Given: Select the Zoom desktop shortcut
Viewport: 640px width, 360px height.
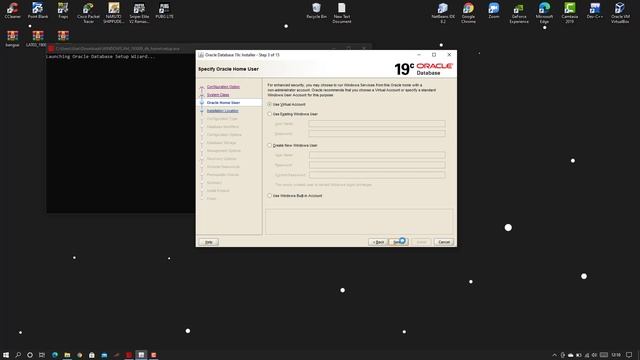Looking at the screenshot, I should pos(493,11).
